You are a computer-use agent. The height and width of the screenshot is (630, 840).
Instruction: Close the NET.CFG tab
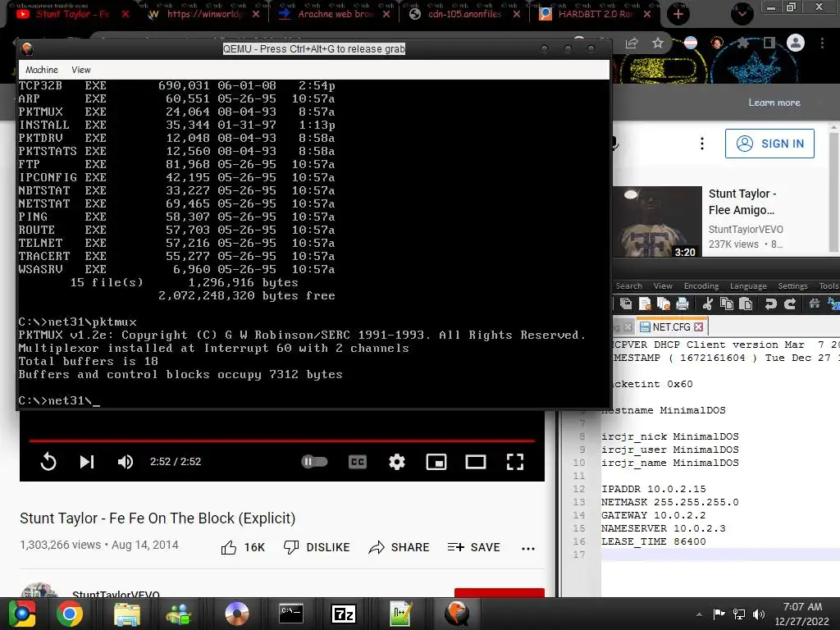point(699,326)
